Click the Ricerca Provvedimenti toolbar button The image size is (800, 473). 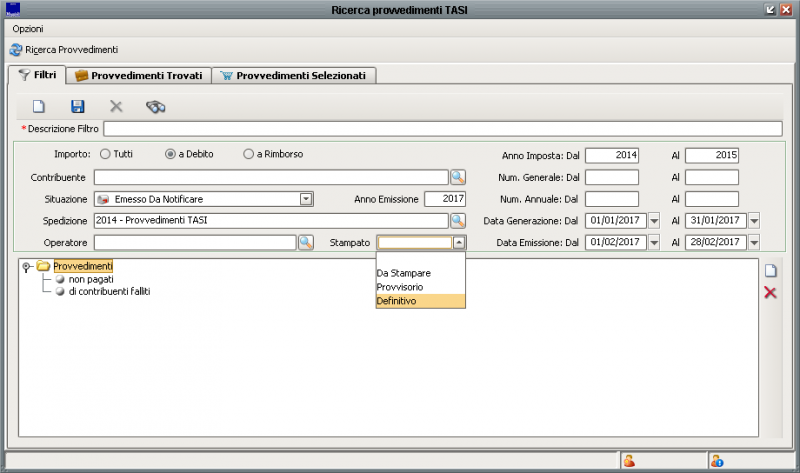tap(64, 50)
